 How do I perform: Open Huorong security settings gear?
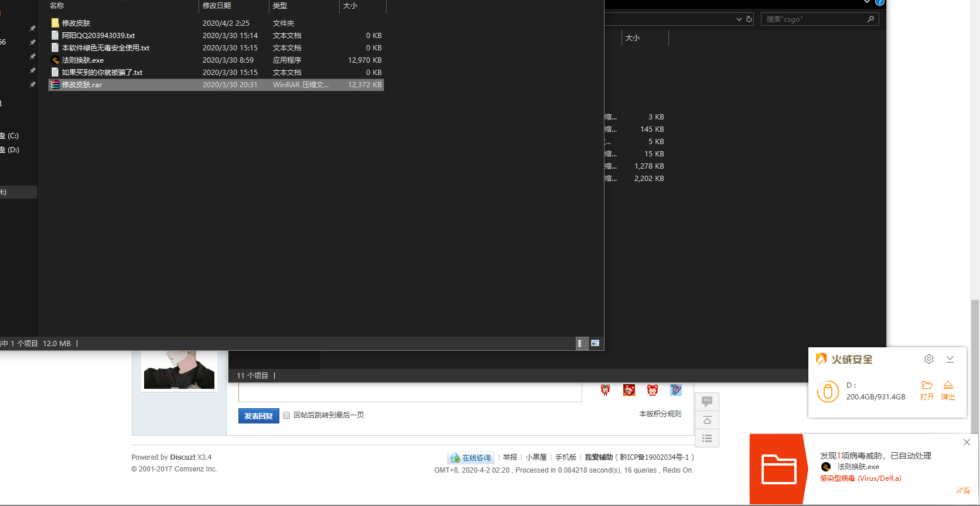point(928,359)
